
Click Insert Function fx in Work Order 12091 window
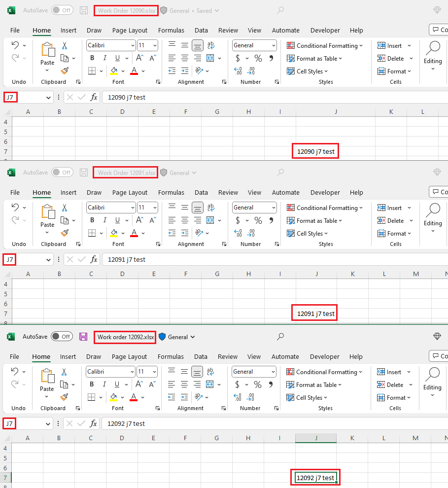tap(94, 259)
